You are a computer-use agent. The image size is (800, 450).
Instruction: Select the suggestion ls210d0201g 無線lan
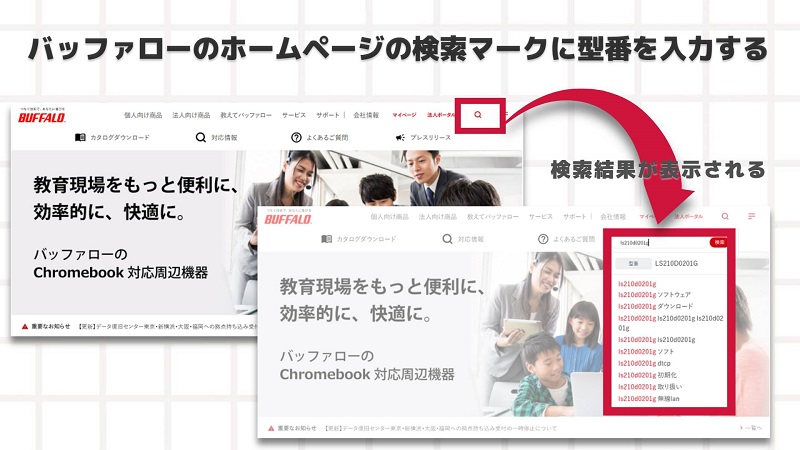click(x=648, y=398)
